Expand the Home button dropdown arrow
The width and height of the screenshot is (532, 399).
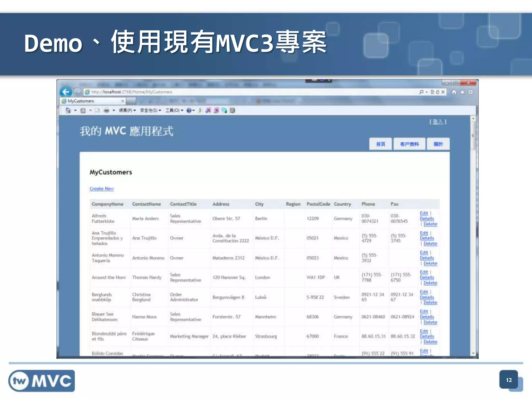click(x=75, y=111)
